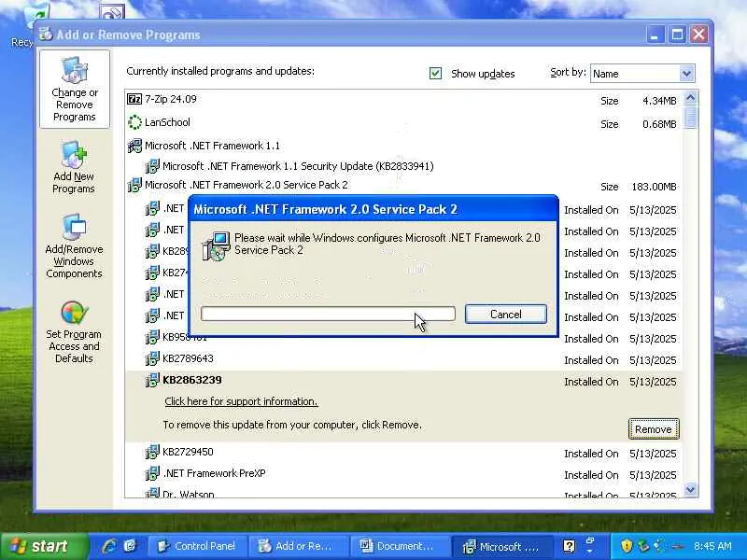Viewport: 747px width, 560px height.
Task: Switch to Document taskbar button
Action: point(400,546)
